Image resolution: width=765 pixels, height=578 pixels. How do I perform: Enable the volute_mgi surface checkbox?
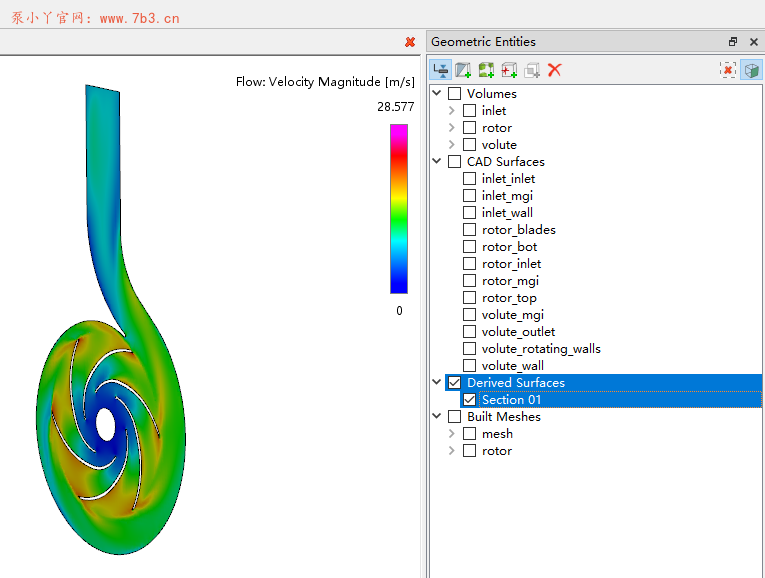click(469, 315)
